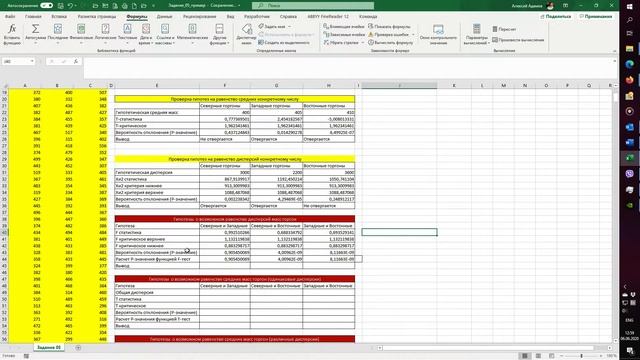Open Date & Time (Дата и время) dropdown
The height and width of the screenshot is (360, 640).
coord(146,34)
